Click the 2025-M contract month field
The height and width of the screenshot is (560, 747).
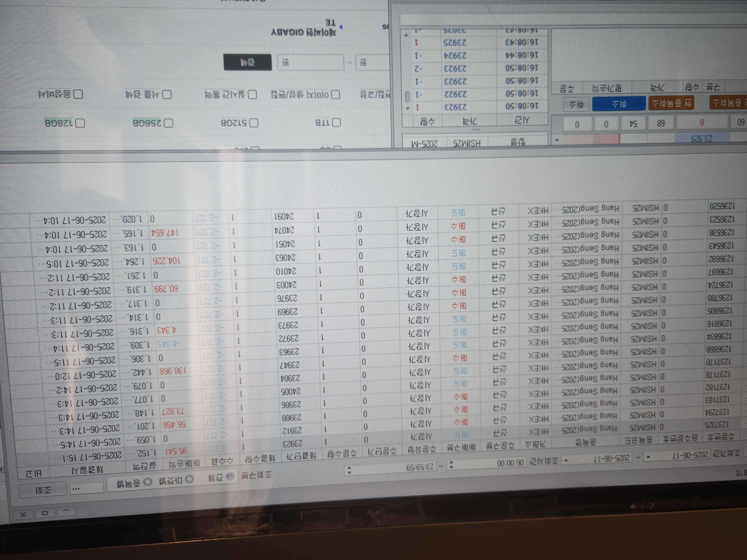pyautogui.click(x=425, y=144)
